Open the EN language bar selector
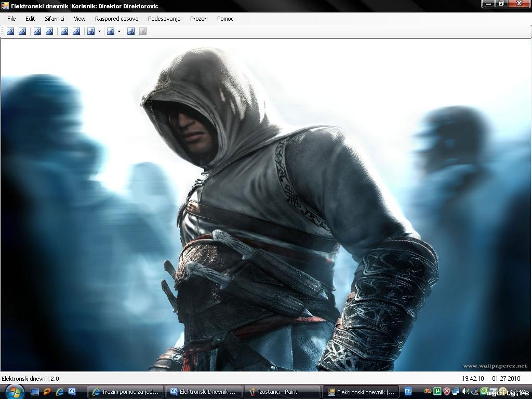 coord(408,392)
